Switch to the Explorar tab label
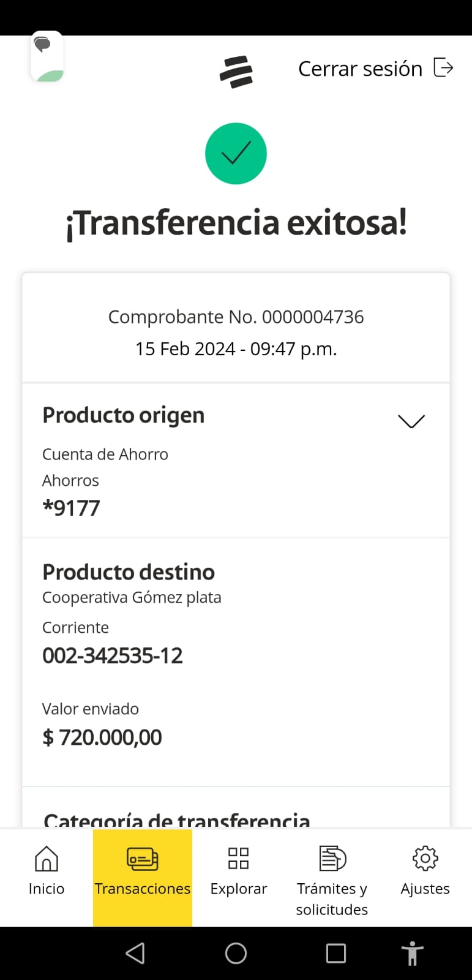Image resolution: width=472 pixels, height=980 pixels. click(238, 889)
